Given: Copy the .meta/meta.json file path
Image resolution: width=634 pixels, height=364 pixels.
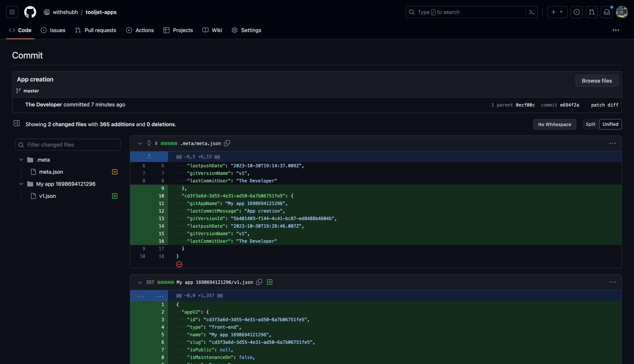Looking at the screenshot, I should (x=227, y=143).
